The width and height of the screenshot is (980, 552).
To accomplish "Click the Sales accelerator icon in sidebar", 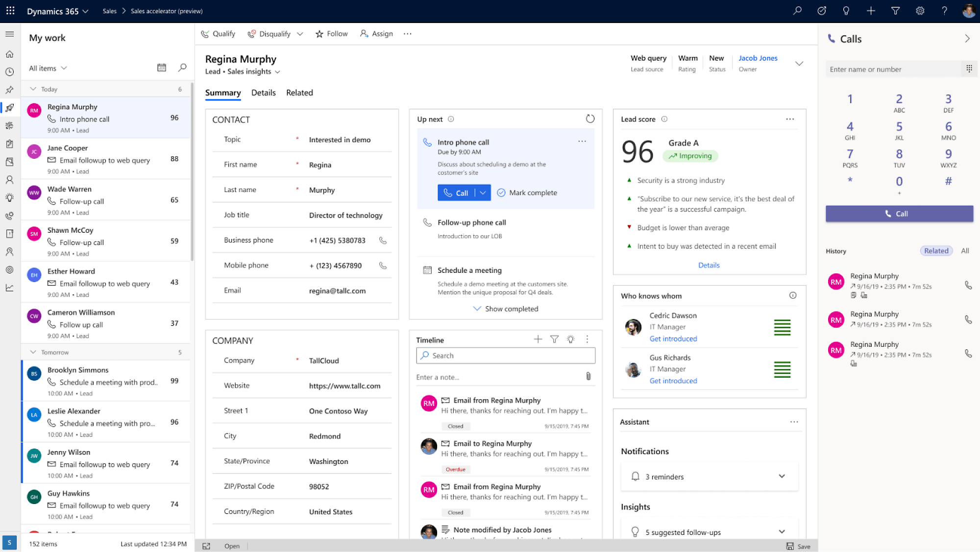I will pos(9,108).
